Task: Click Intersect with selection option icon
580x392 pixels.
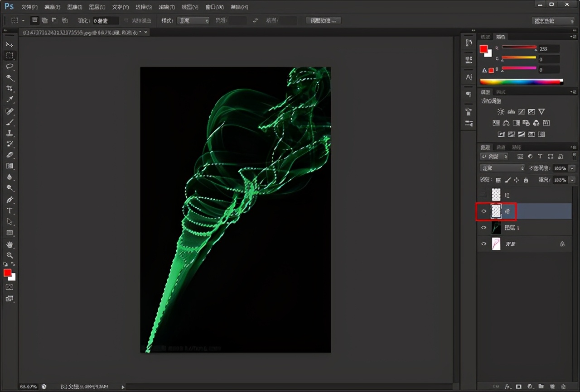Action: tap(64, 20)
